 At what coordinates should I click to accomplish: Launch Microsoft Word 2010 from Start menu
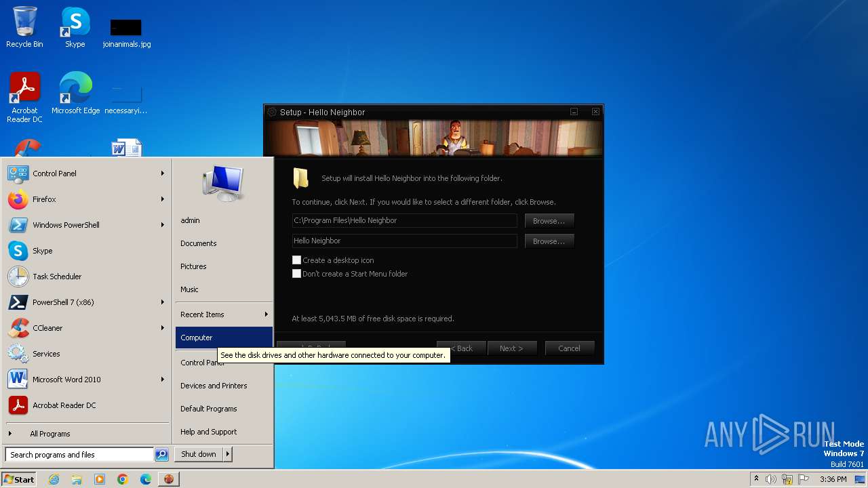click(x=87, y=380)
